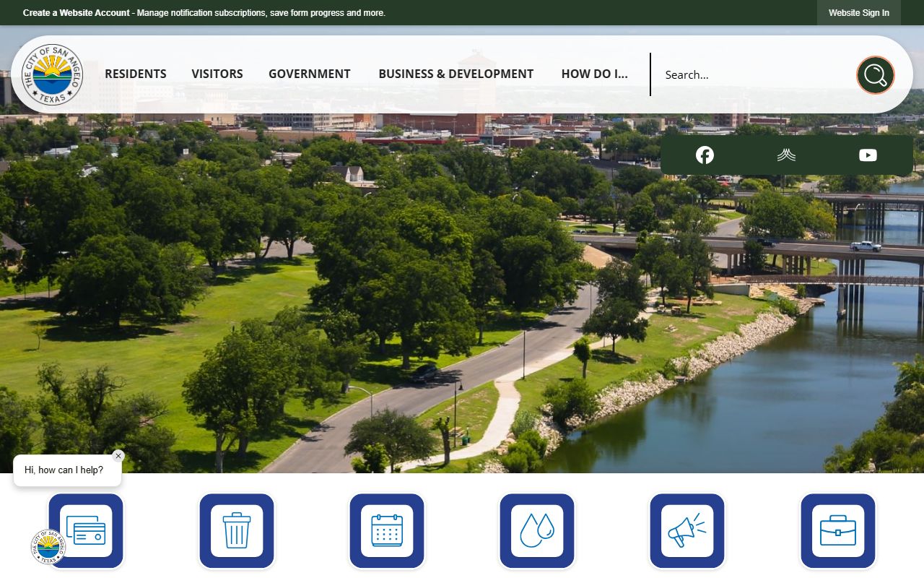The width and height of the screenshot is (924, 578).
Task: Open the Visitors menu item
Action: [x=217, y=74]
